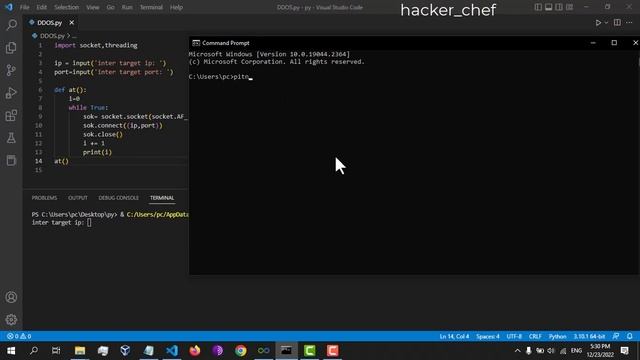The width and height of the screenshot is (640, 360).
Task: Split the editor to the right
Action: coord(617,23)
